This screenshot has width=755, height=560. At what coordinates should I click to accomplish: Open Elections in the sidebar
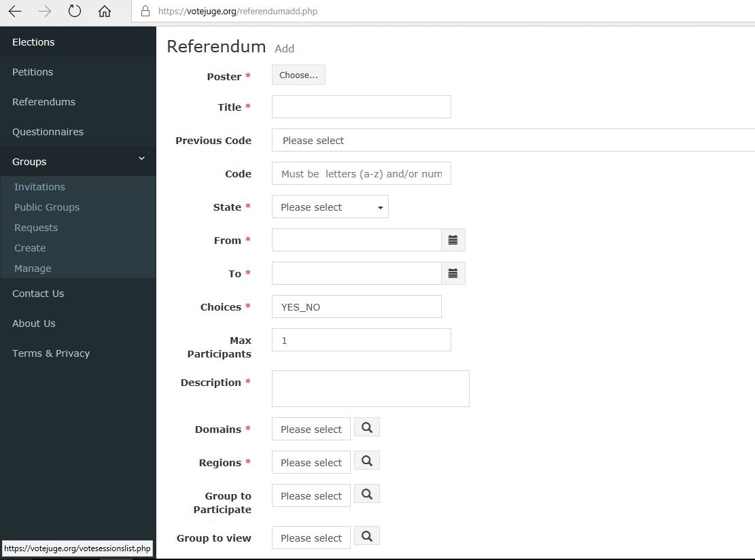pos(78,42)
